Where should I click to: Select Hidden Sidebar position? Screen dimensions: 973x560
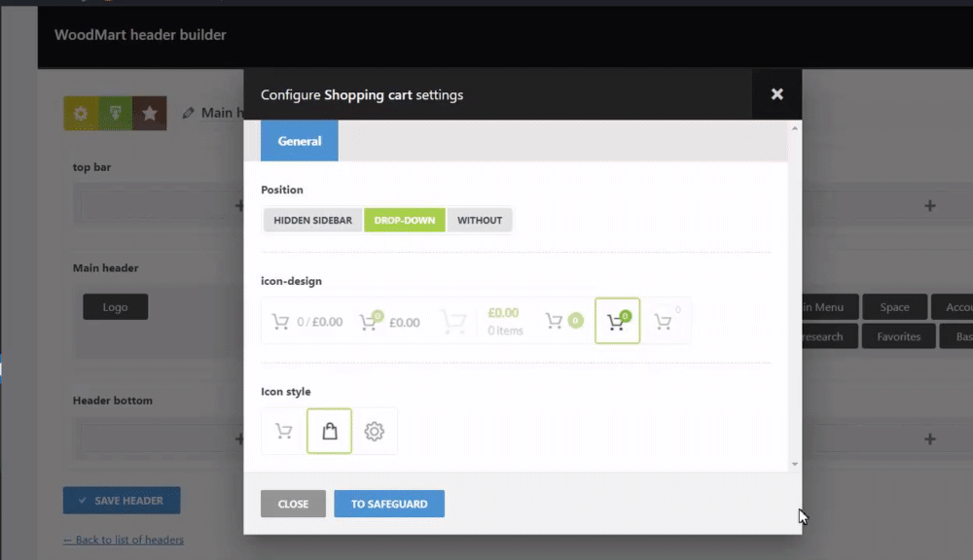[312, 220]
